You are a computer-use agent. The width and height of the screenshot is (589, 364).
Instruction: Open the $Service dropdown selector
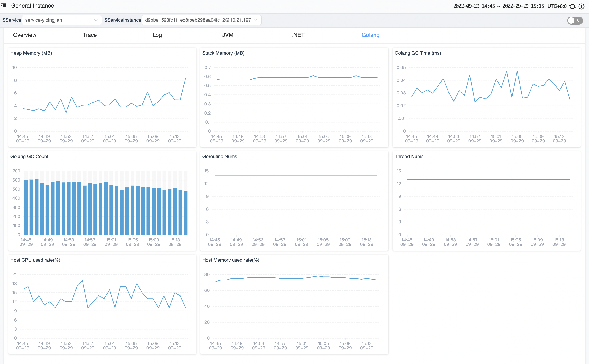pyautogui.click(x=62, y=20)
